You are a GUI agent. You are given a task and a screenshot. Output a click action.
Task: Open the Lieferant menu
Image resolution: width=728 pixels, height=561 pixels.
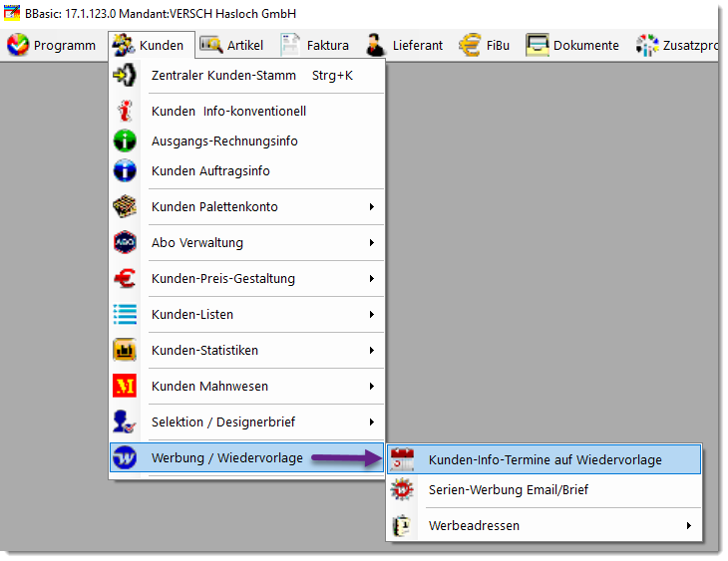(x=405, y=45)
